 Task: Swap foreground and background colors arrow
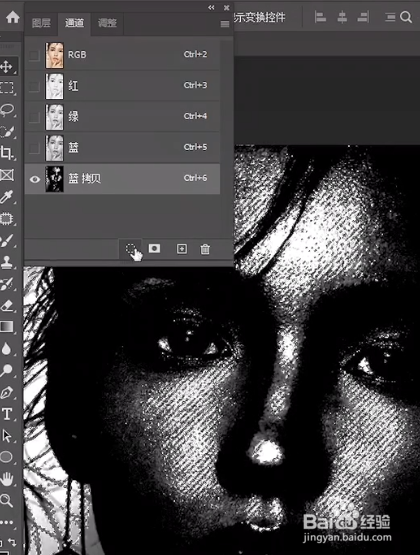point(13,542)
